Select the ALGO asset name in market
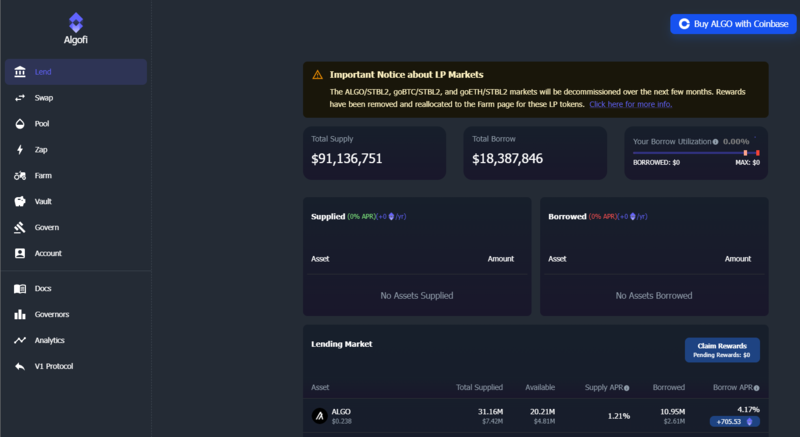The height and width of the screenshot is (437, 800). pos(341,412)
